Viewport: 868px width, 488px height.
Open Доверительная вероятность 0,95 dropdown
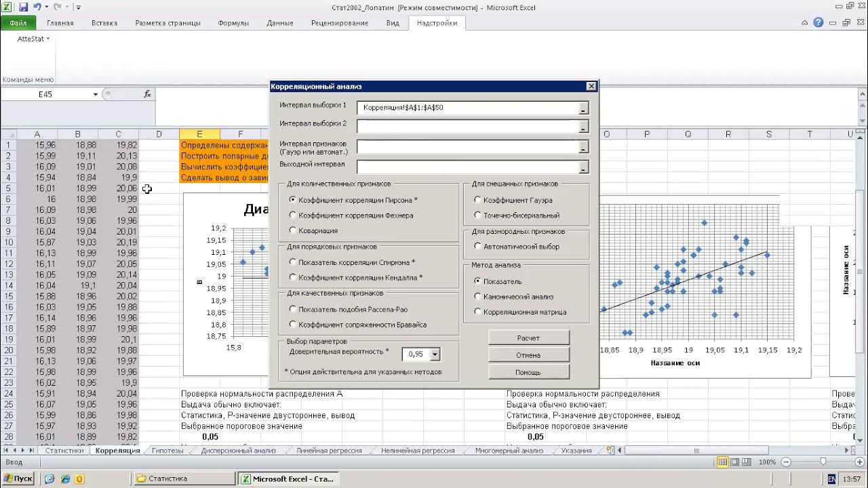435,354
